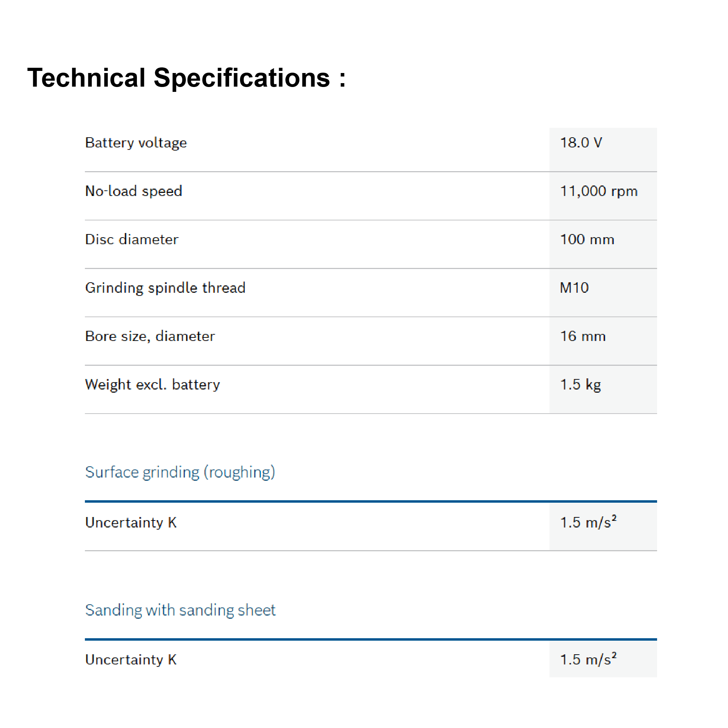Click the Surface grinding (roughing) section heading
The image size is (728, 728).
pyautogui.click(x=180, y=472)
